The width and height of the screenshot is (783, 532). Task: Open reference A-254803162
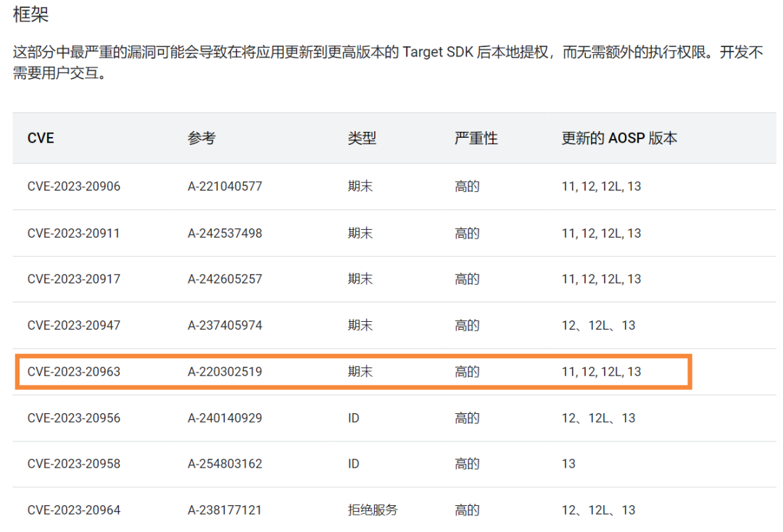[x=225, y=464]
